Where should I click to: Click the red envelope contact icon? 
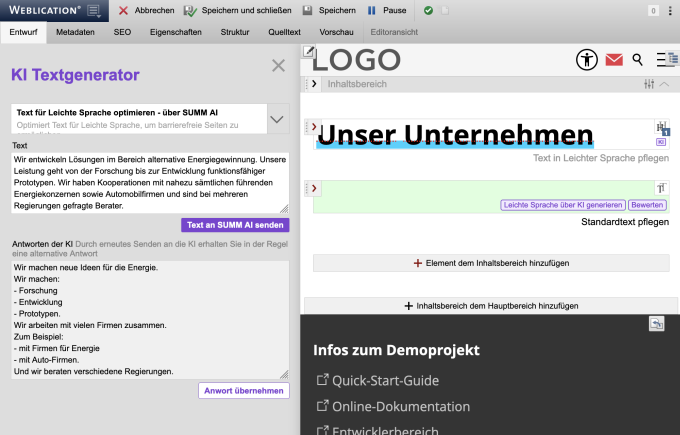coord(614,60)
